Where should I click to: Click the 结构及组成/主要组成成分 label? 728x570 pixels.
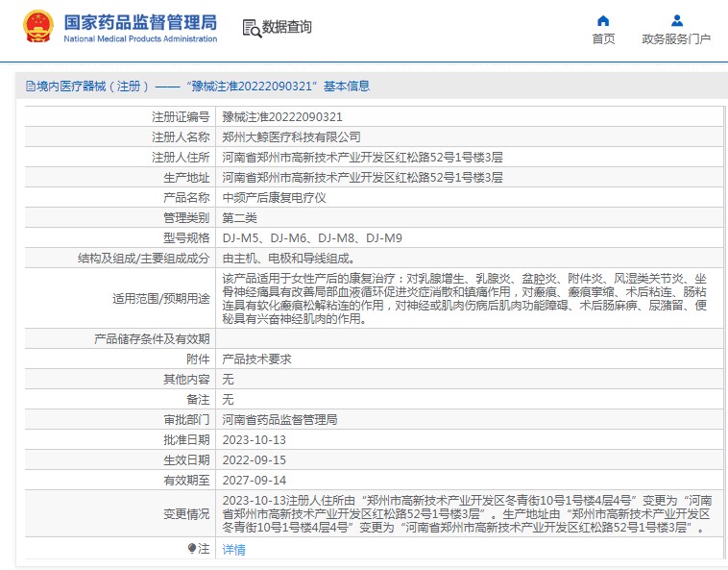(143, 259)
